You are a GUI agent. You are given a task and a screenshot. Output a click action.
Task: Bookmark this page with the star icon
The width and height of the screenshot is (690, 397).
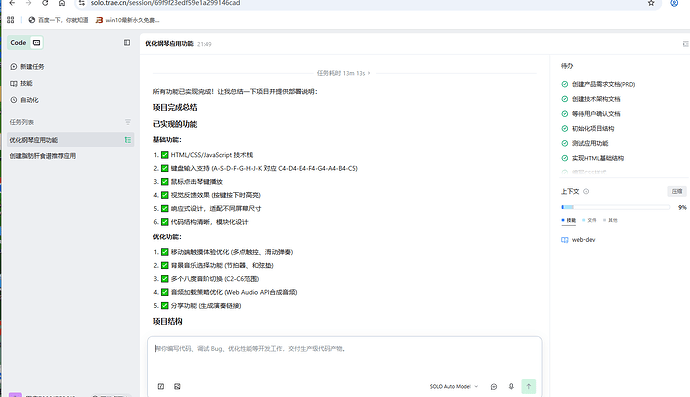(x=651, y=3)
